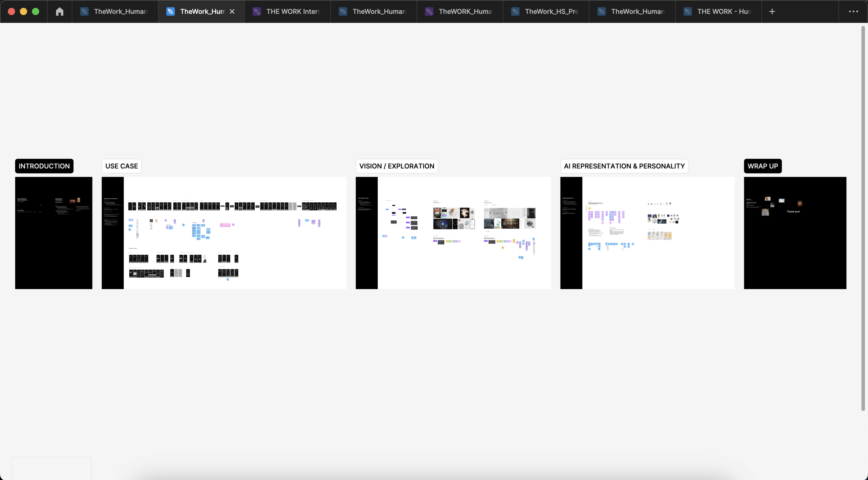The height and width of the screenshot is (480, 868).
Task: Select the AI REPRESENTATION & PERSONALITY section label
Action: point(624,166)
